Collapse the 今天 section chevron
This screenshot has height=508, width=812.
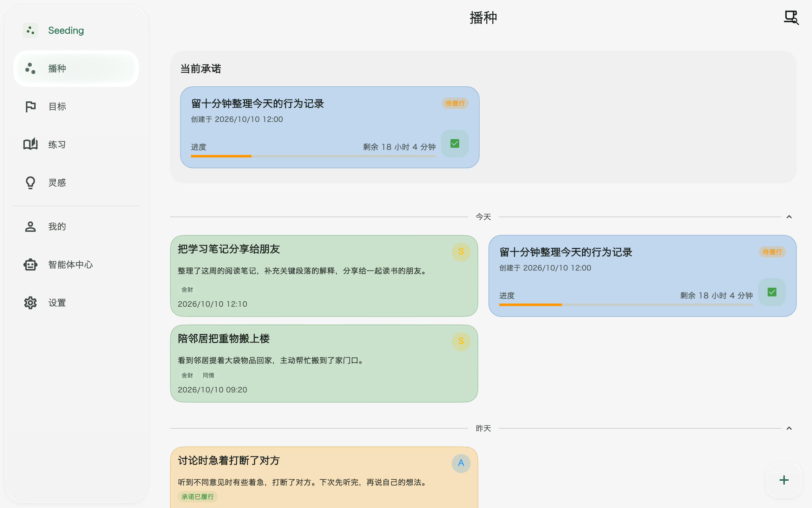point(789,217)
